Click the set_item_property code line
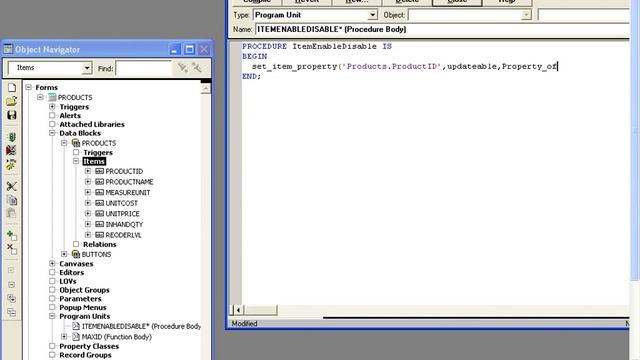Viewport: 640px width, 360px height. pyautogui.click(x=404, y=66)
